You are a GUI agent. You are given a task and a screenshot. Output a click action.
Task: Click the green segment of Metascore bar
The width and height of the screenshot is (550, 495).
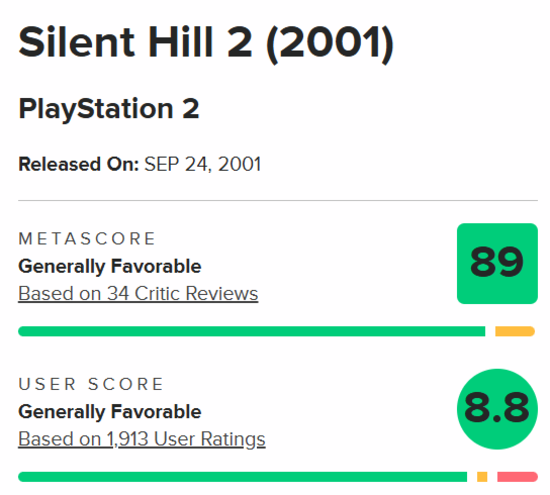click(x=251, y=331)
